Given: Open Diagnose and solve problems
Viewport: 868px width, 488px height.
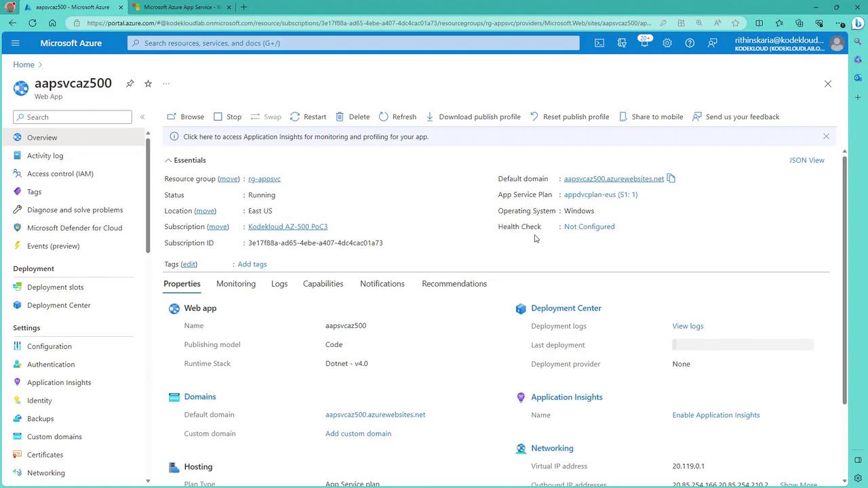Looking at the screenshot, I should (x=73, y=209).
